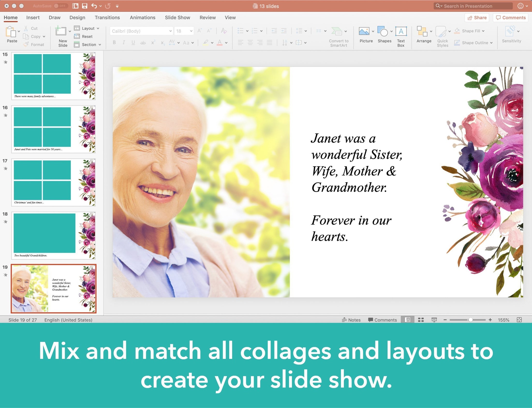Insert a Text Box
The height and width of the screenshot is (408, 532).
pyautogui.click(x=401, y=35)
